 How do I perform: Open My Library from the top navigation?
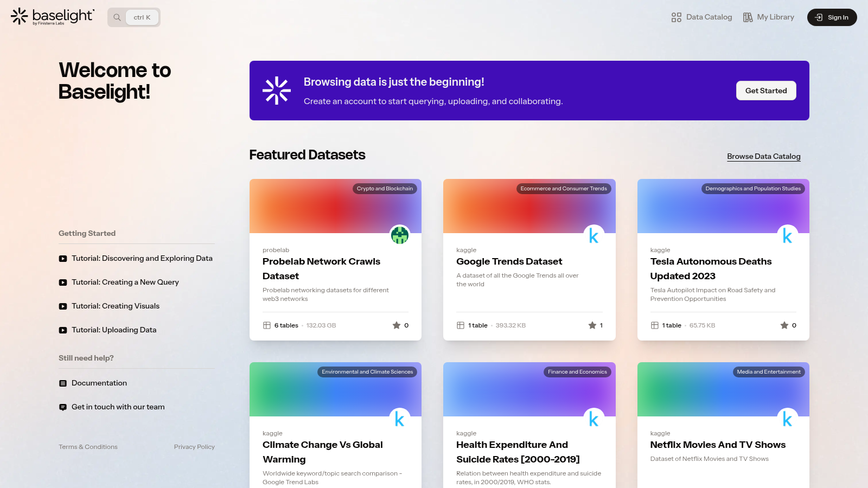click(x=768, y=17)
